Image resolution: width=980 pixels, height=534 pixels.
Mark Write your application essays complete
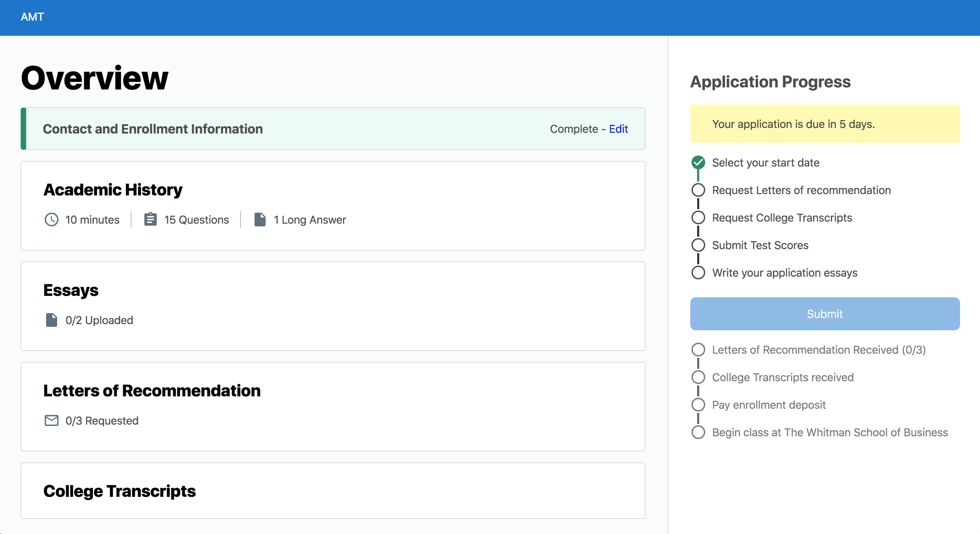pyautogui.click(x=699, y=273)
